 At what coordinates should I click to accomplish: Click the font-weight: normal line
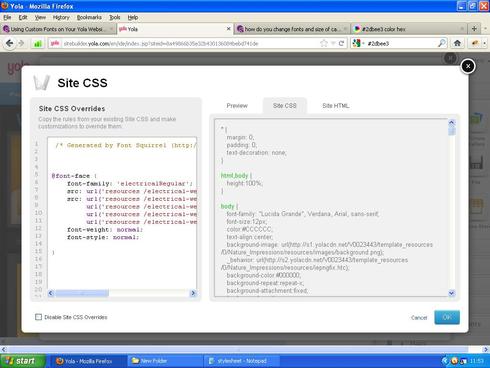click(105, 230)
